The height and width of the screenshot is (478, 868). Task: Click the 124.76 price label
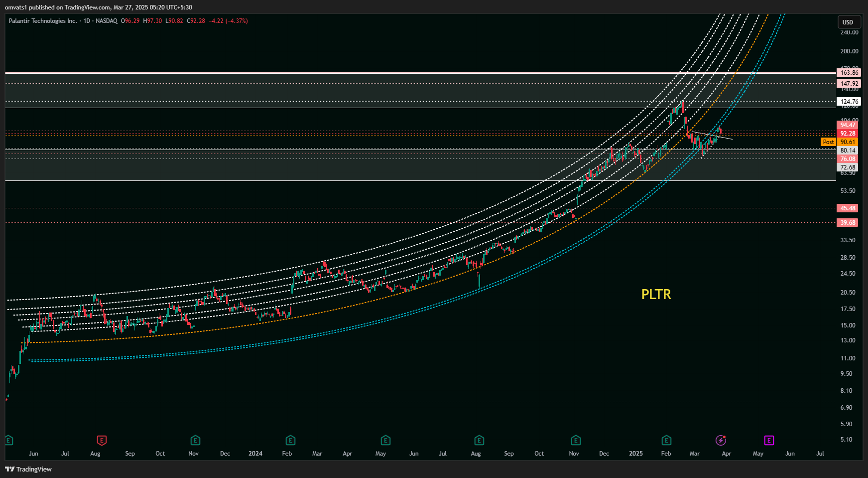(849, 102)
